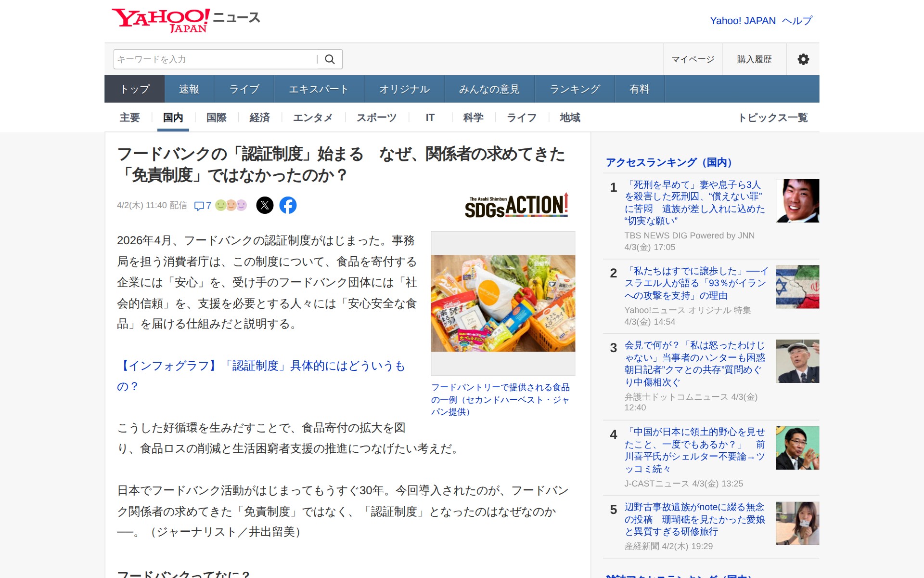Screen dimensions: 924x578
Task: Open the ランキング navigation tab
Action: [x=575, y=89]
